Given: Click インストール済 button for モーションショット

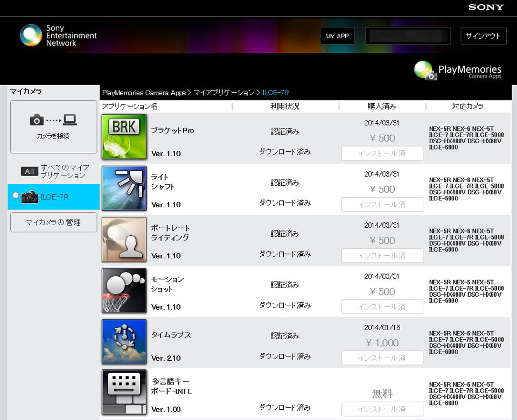Looking at the screenshot, I should (x=382, y=306).
